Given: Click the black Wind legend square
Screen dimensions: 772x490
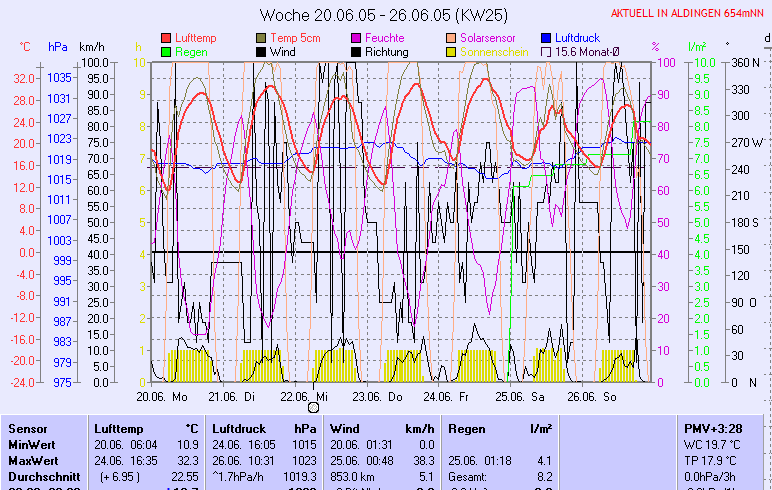Looking at the screenshot, I should [x=261, y=51].
